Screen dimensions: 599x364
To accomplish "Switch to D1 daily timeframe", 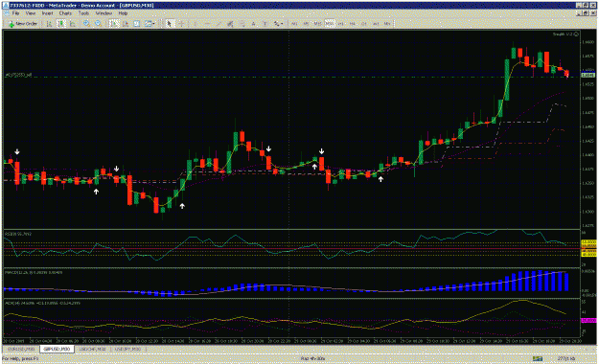I will [364, 24].
